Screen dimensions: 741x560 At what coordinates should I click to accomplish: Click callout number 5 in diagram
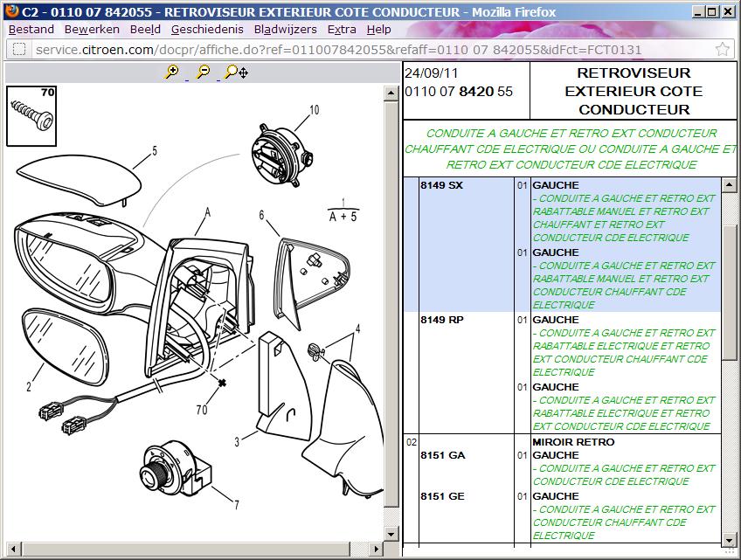point(155,151)
